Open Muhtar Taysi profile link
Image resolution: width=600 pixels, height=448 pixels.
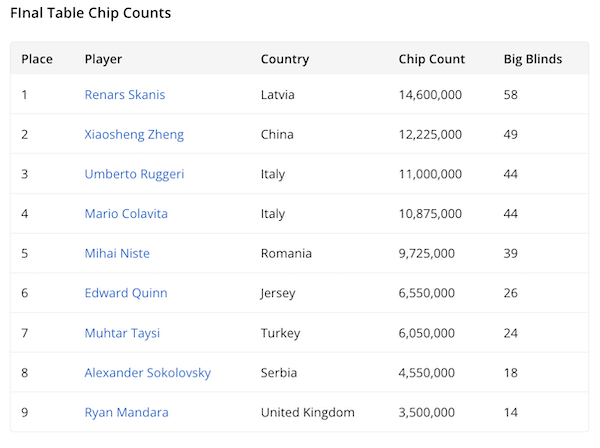coord(122,333)
